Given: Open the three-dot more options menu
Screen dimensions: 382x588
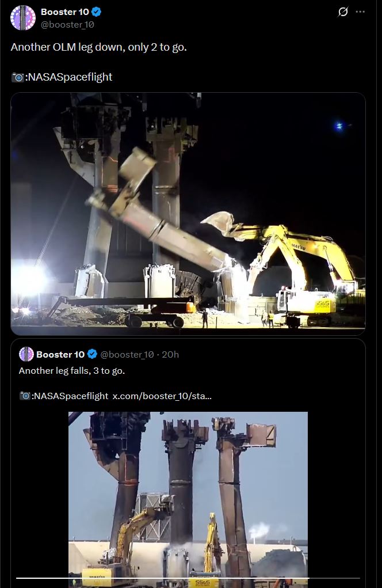Looking at the screenshot, I should tap(360, 12).
